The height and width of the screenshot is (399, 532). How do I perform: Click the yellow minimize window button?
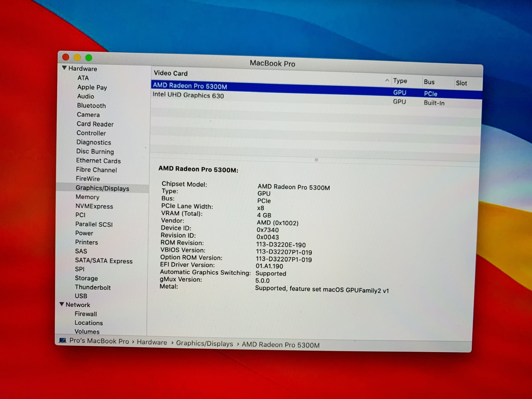pyautogui.click(x=77, y=57)
